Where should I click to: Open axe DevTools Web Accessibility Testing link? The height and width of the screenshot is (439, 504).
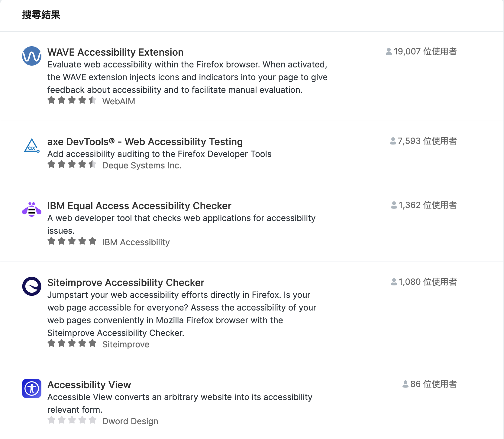pyautogui.click(x=145, y=141)
